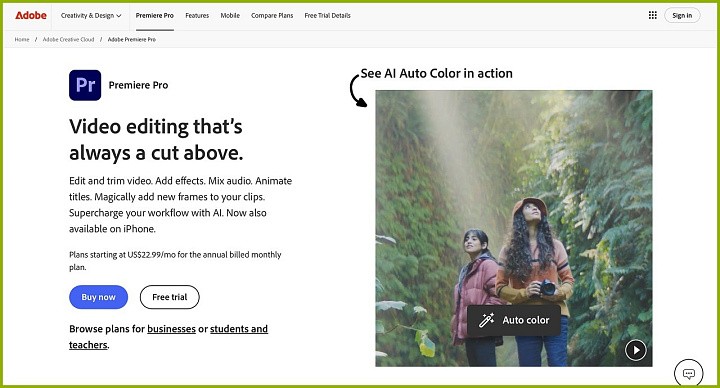The height and width of the screenshot is (388, 720).
Task: Go to Home breadcrumb
Action: 22,39
